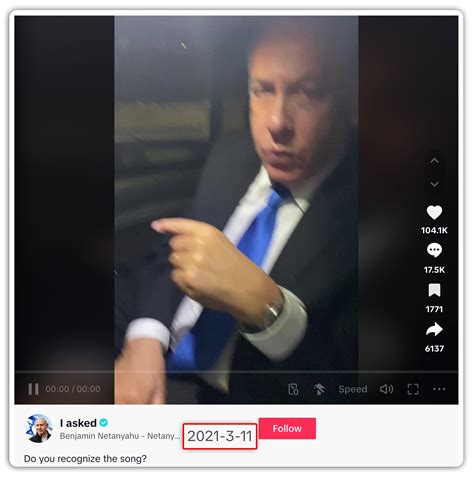This screenshot has height=477, width=474.
Task: Open the profile avatar of the poster
Action: [39, 429]
